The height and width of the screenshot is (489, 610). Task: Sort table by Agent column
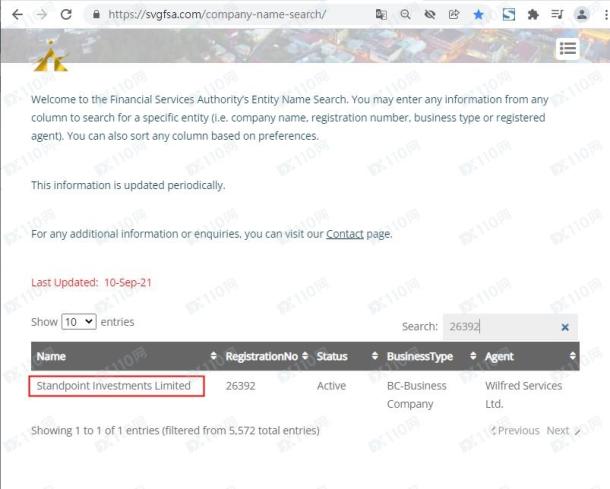[530, 356]
